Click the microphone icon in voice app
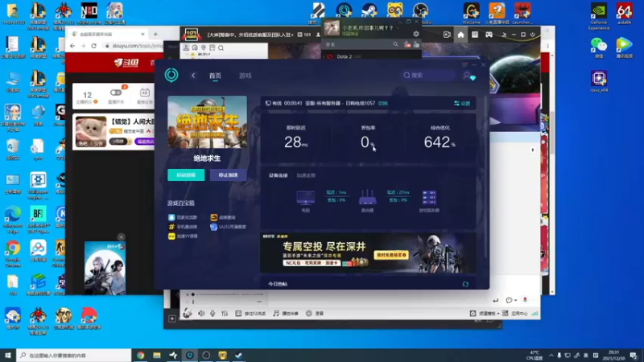Image resolution: width=644 pixels, height=362 pixels. 213,313
